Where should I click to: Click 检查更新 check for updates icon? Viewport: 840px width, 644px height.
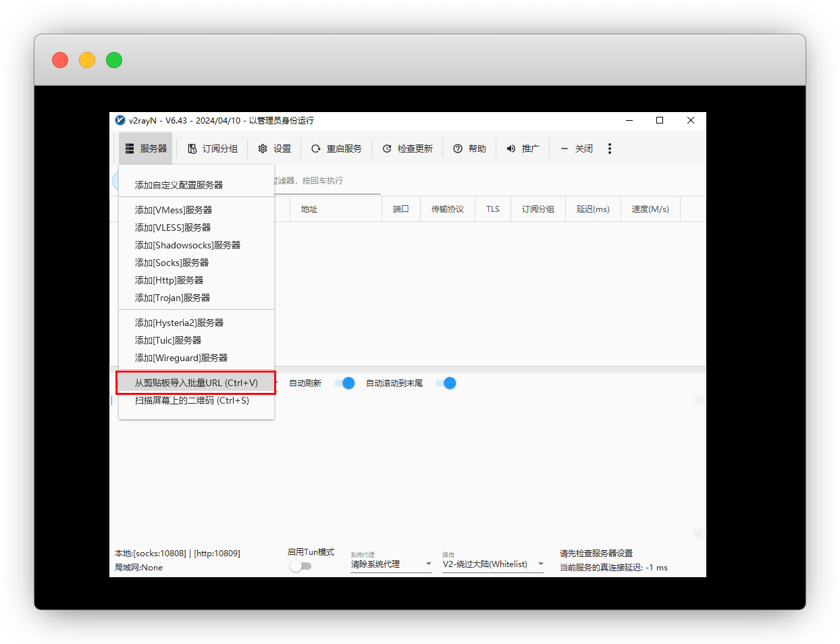click(387, 149)
